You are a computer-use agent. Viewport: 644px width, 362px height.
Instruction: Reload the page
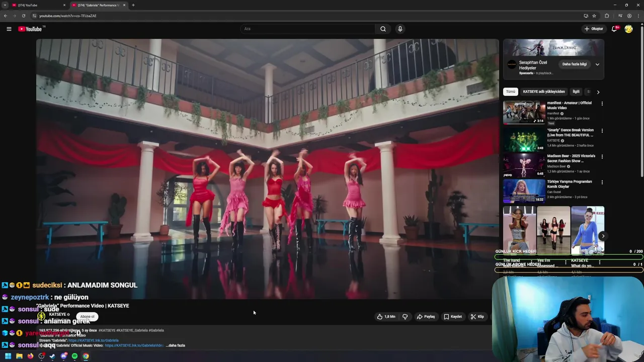23,16
